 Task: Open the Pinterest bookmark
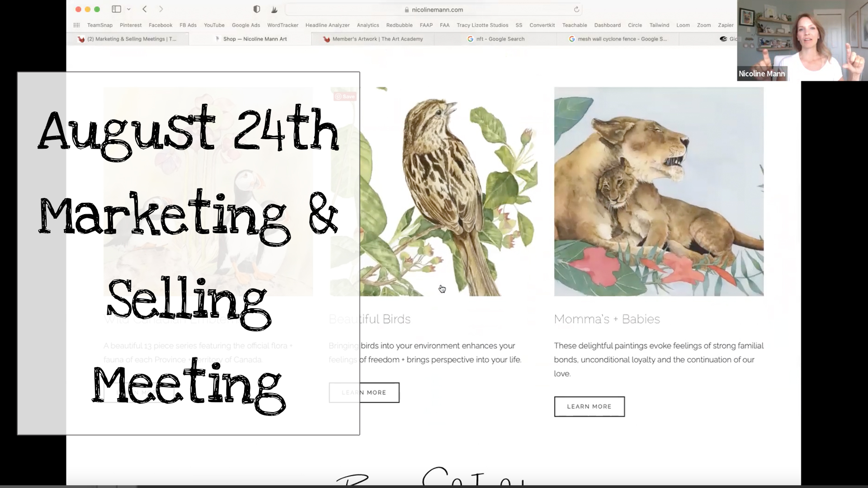click(x=131, y=25)
